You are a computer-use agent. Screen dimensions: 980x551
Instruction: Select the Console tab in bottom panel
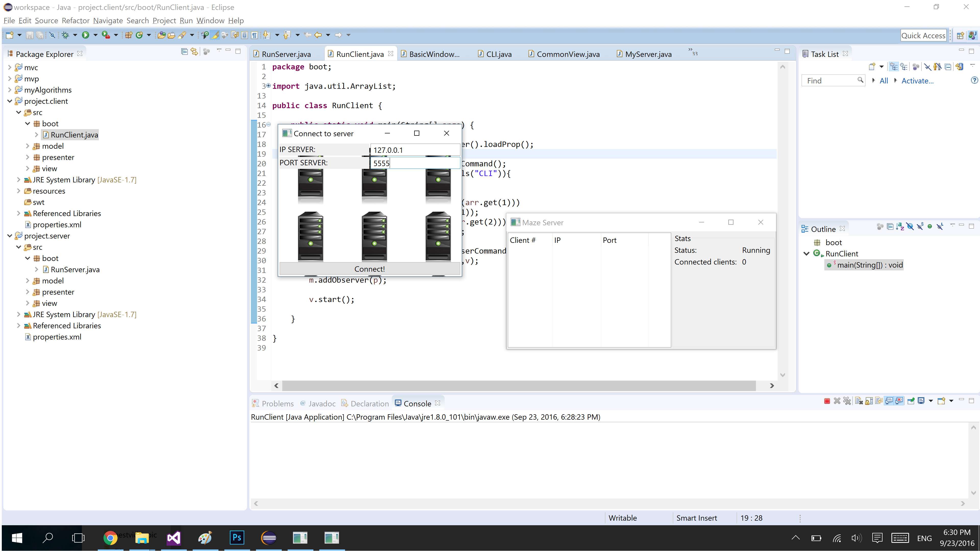point(417,403)
